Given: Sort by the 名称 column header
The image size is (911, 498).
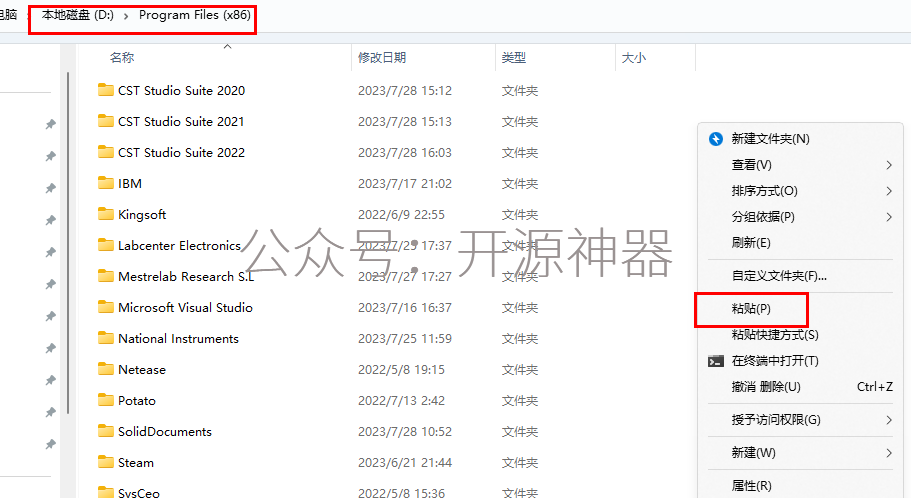Looking at the screenshot, I should pos(122,58).
